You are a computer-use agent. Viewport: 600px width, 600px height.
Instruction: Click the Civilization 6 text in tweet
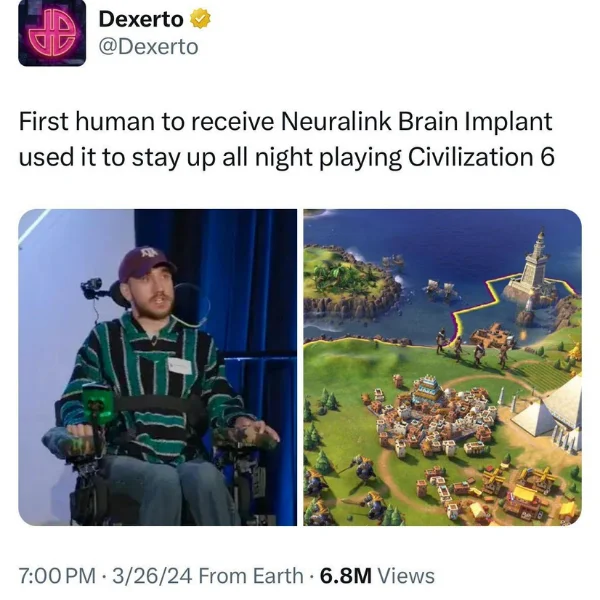point(481,157)
